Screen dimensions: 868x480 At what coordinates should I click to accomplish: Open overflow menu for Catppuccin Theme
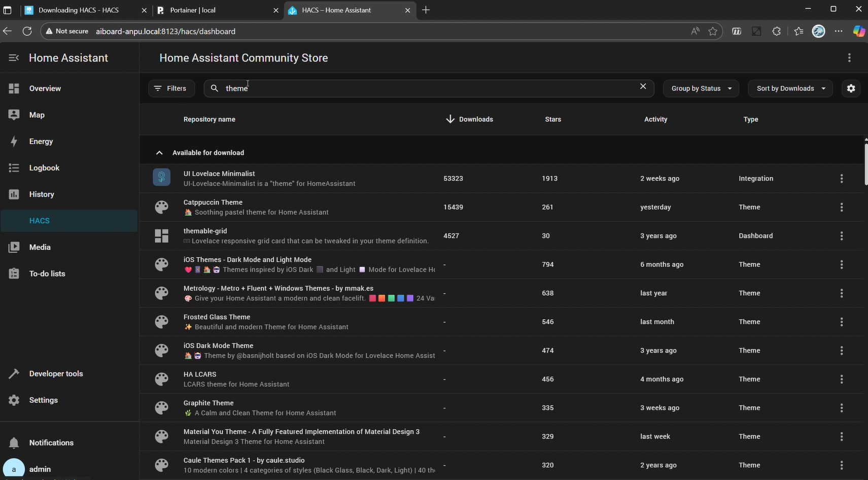pyautogui.click(x=841, y=207)
